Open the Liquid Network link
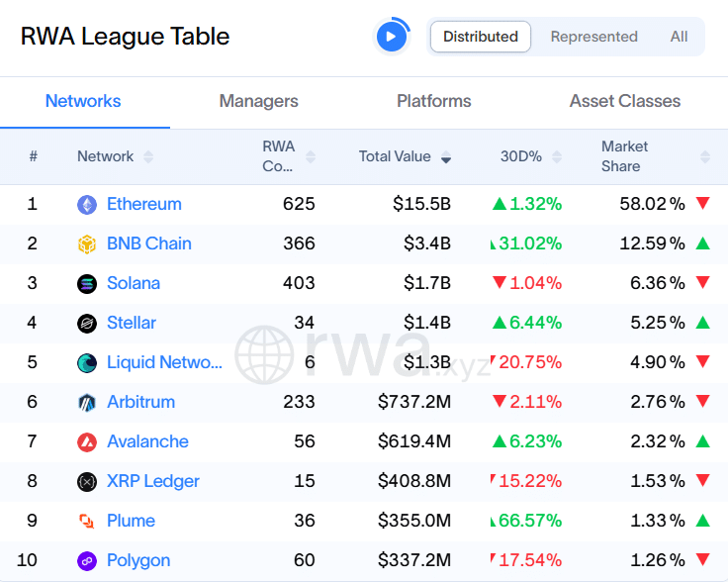The image size is (728, 582). (164, 362)
